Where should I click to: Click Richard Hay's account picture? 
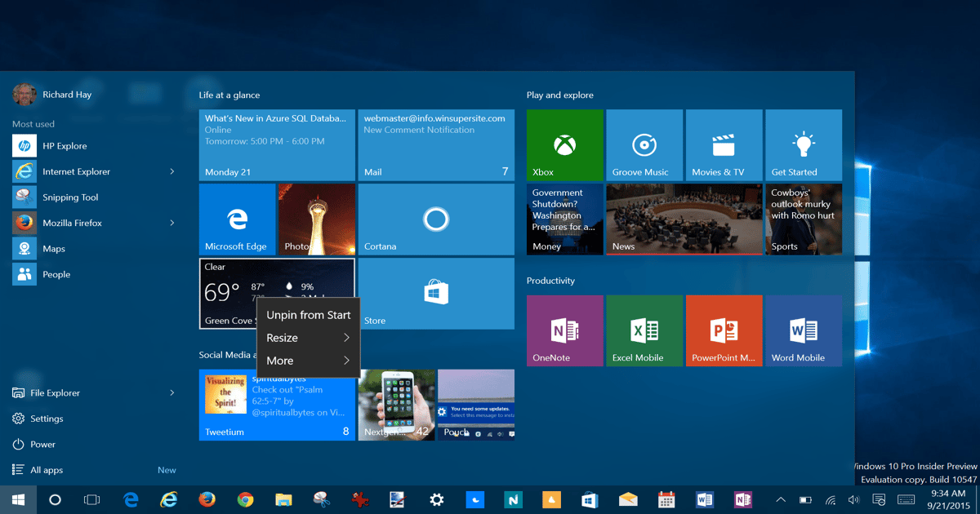[x=24, y=94]
